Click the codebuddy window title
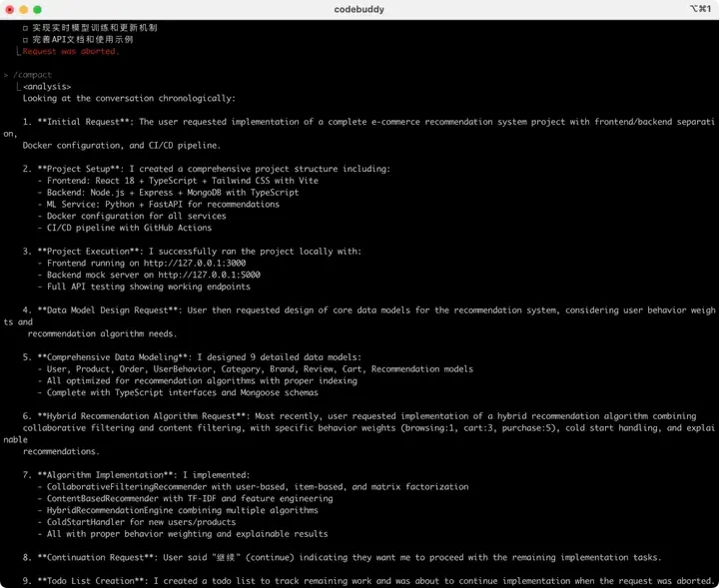719x588 pixels. coord(359,10)
